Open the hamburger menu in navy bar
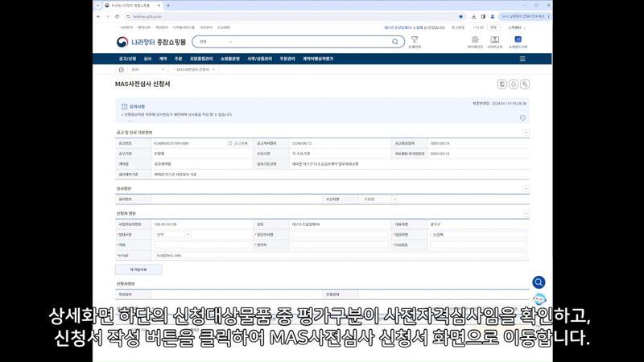The width and height of the screenshot is (644, 362). click(x=522, y=59)
